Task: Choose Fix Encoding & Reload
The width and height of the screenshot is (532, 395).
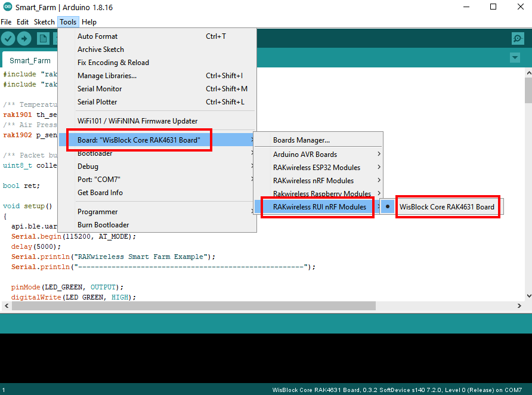Action: click(x=156, y=63)
